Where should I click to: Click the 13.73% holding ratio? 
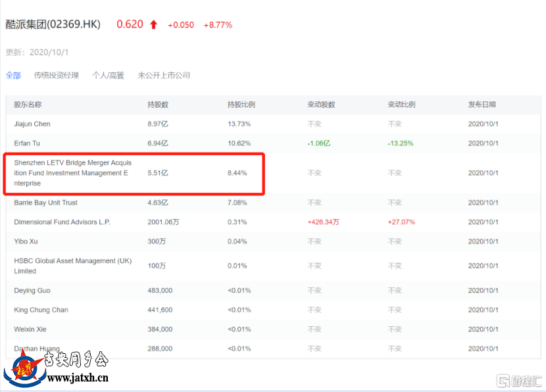click(239, 124)
